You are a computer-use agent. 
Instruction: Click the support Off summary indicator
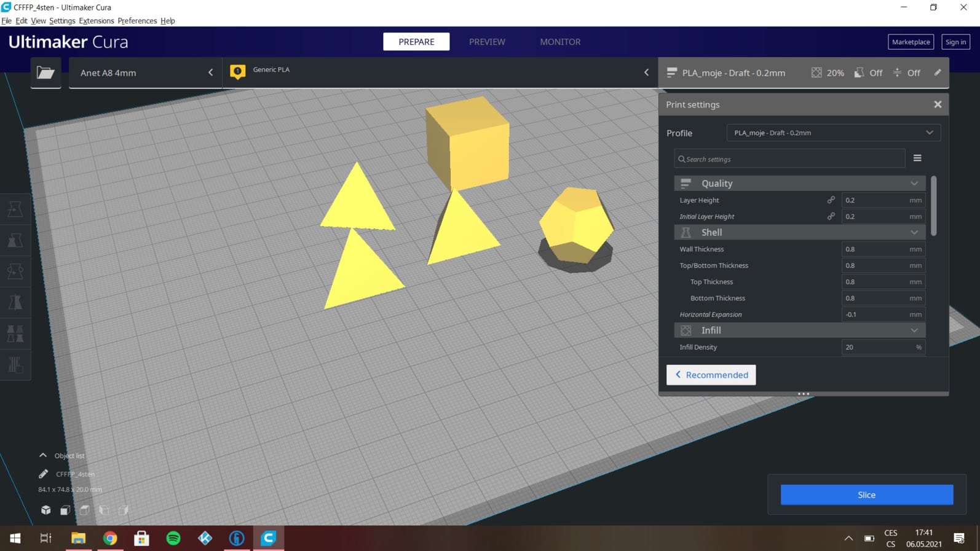tap(868, 72)
